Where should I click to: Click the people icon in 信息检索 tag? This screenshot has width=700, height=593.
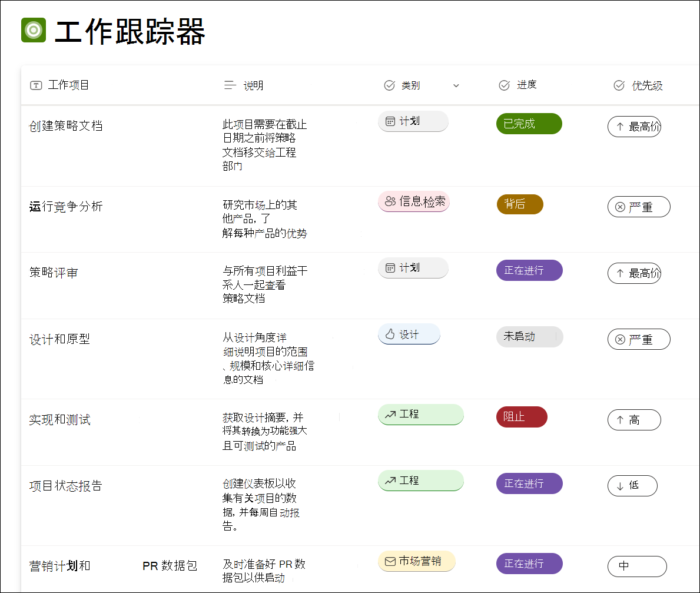(390, 201)
